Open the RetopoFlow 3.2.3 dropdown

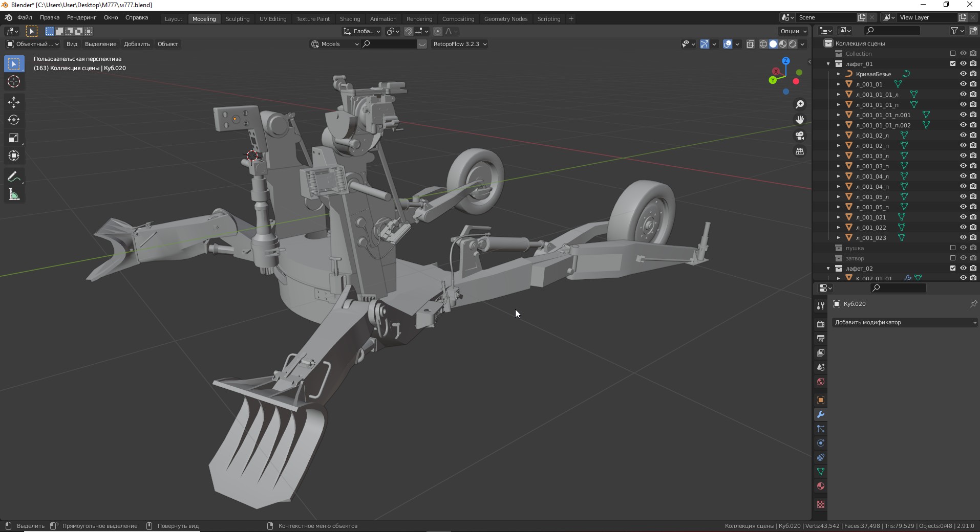click(459, 44)
